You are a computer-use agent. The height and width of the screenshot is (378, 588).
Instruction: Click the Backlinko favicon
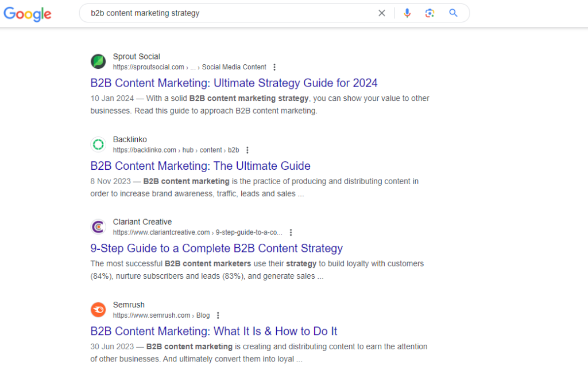point(98,144)
